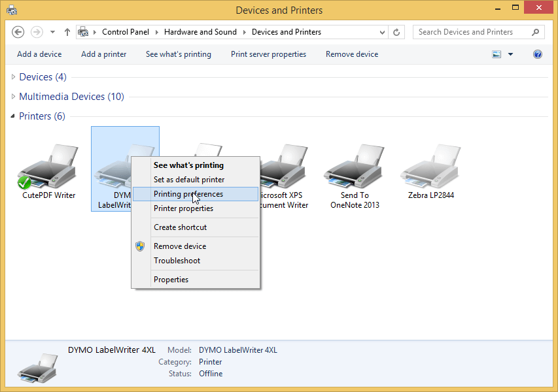The width and height of the screenshot is (558, 392).
Task: Open the address bar history dropdown
Action: 382,33
